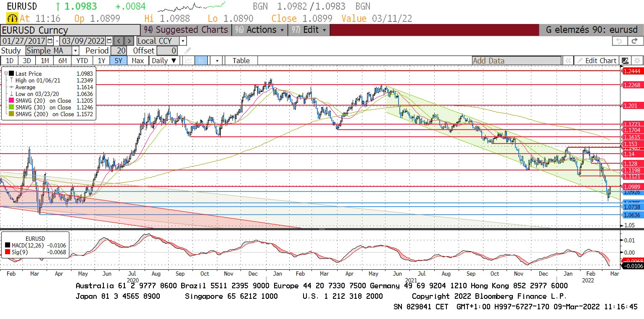Click the EURUSD Curncy security field
Image resolution: width=644 pixels, height=319 pixels.
click(70, 30)
